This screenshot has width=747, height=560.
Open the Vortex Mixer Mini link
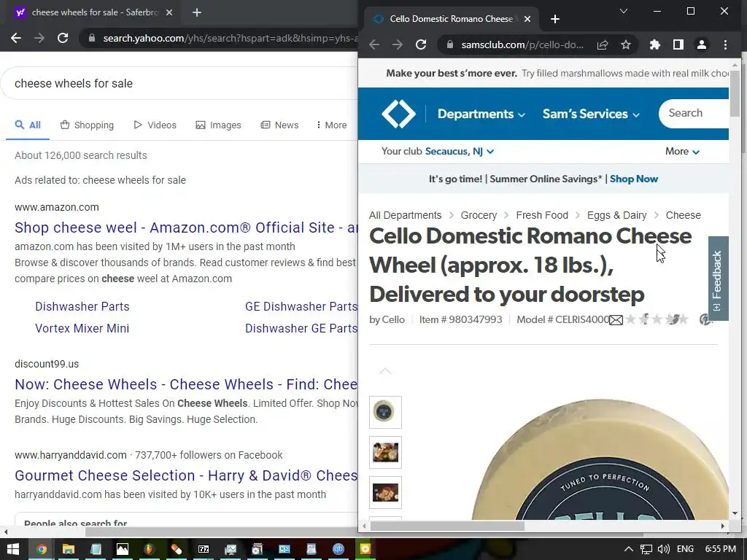coord(82,329)
